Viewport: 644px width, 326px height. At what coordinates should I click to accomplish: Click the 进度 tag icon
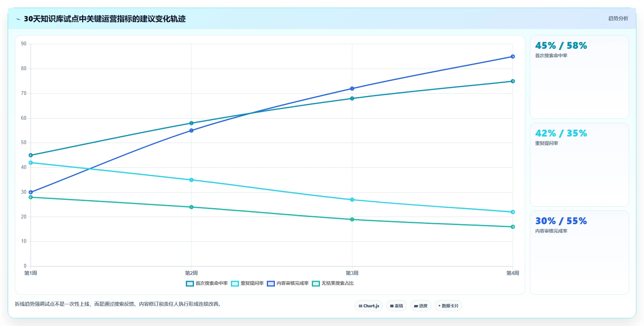tap(416, 306)
